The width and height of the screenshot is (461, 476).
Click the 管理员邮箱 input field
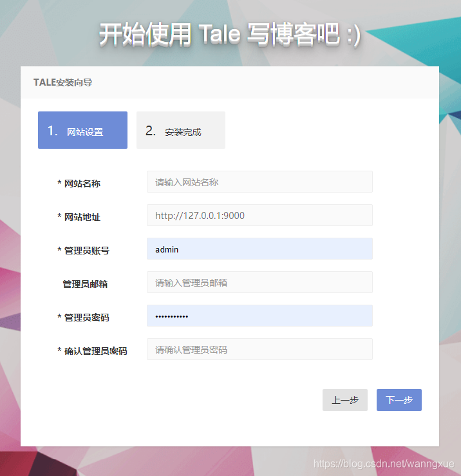click(x=259, y=282)
